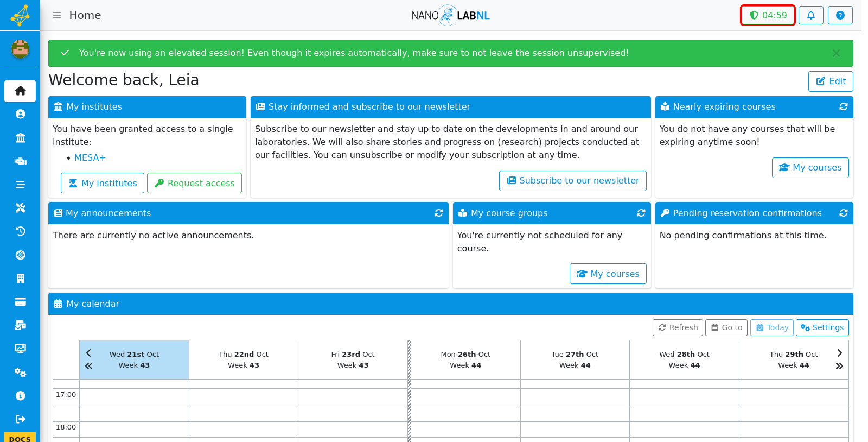The width and height of the screenshot is (868, 442).
Task: Go to previous day in calendar
Action: 88,353
